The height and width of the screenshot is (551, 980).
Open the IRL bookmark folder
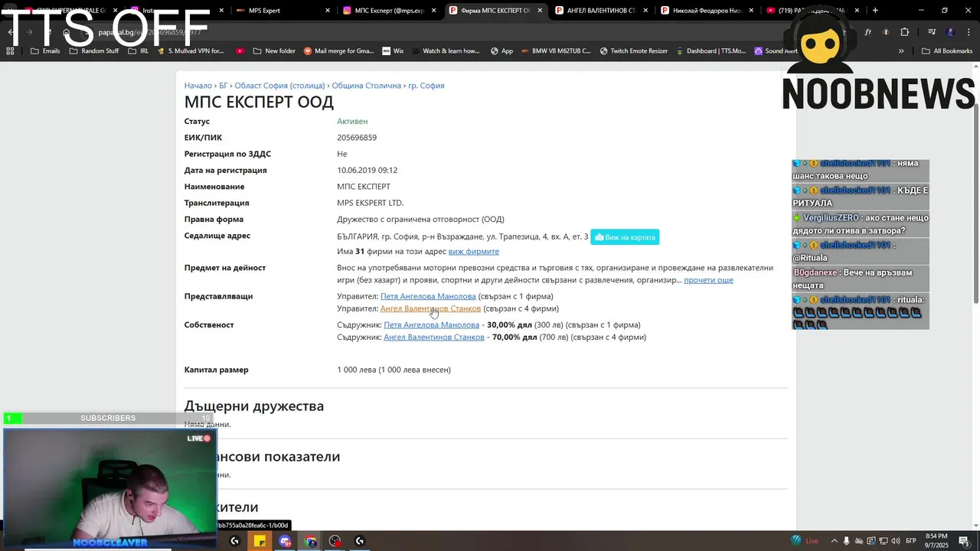[139, 51]
